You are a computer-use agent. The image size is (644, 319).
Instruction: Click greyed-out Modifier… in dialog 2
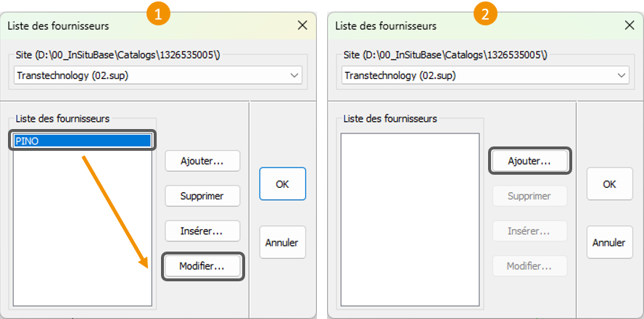[x=529, y=266]
